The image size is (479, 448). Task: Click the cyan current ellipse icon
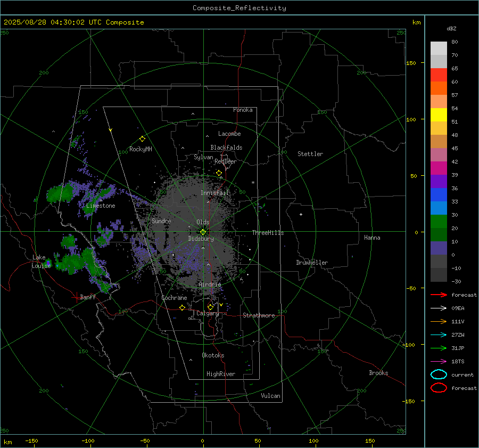click(439, 374)
